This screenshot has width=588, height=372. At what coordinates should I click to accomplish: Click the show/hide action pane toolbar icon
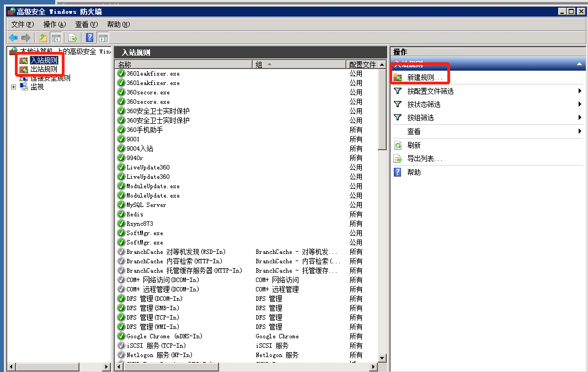pyautogui.click(x=103, y=37)
